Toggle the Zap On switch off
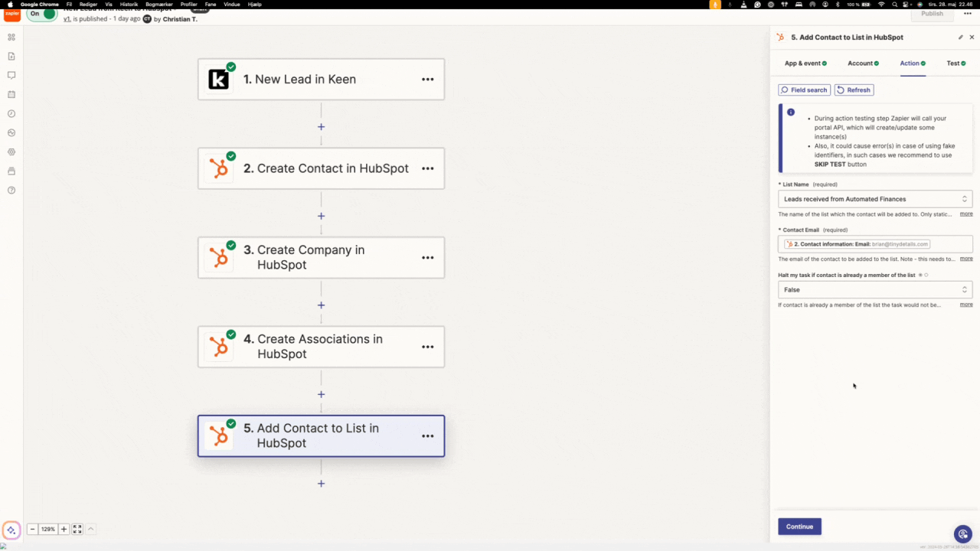This screenshot has height=551, width=980. [x=42, y=14]
